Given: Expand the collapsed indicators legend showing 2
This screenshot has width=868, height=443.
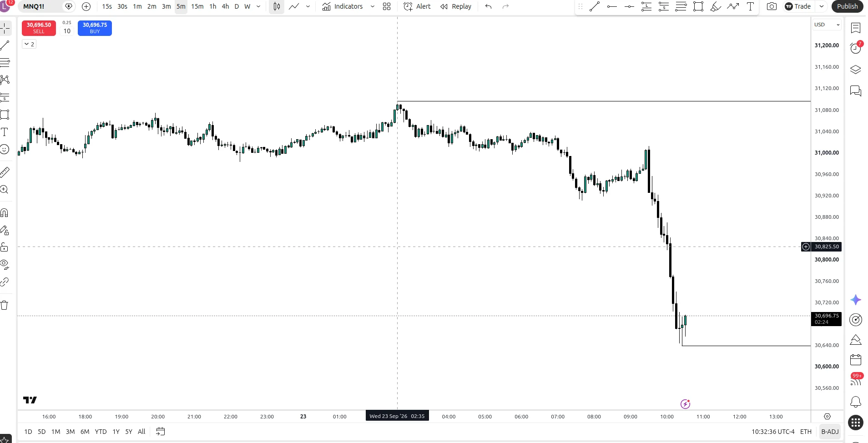Looking at the screenshot, I should coord(29,44).
